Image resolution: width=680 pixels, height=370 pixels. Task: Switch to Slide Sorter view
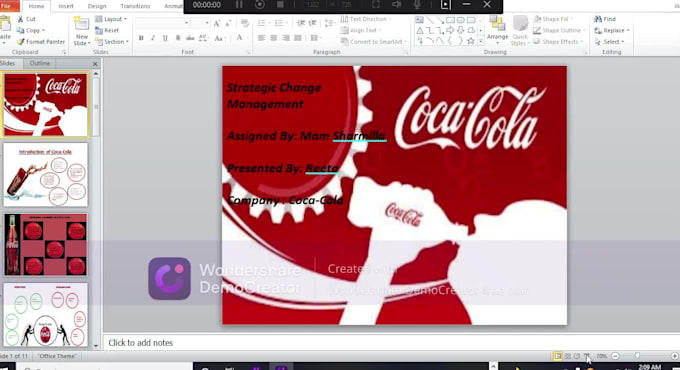click(567, 356)
